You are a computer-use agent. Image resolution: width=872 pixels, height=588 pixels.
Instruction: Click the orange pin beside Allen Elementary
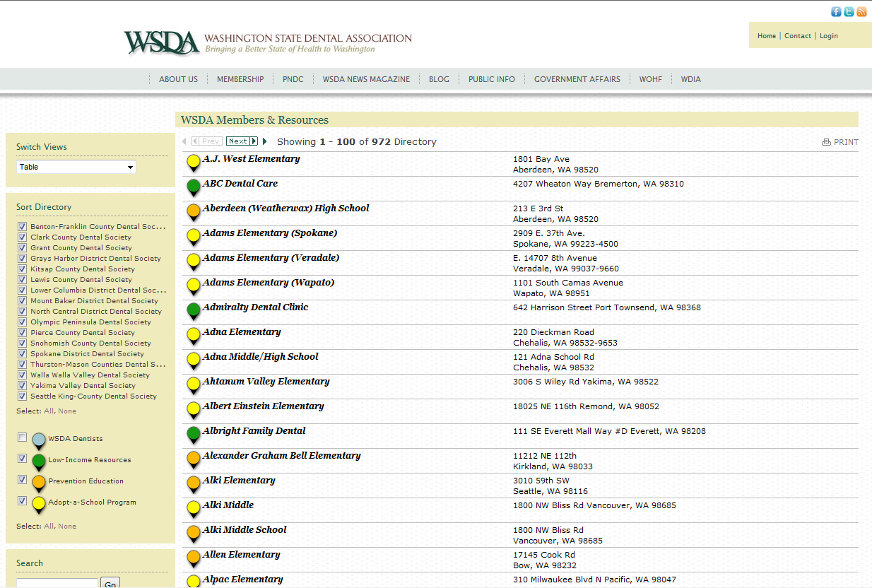[194, 559]
